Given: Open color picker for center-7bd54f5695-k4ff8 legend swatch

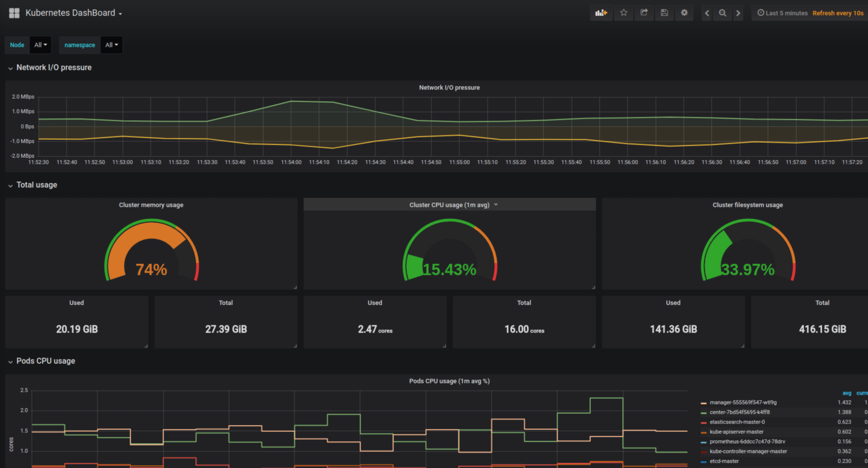Looking at the screenshot, I should click(x=704, y=413).
